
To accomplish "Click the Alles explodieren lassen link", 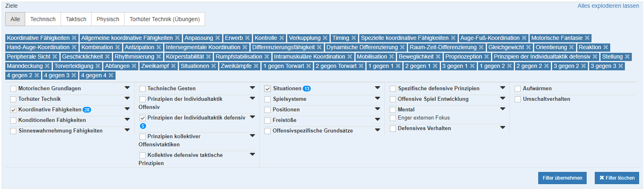I will click(x=608, y=6).
